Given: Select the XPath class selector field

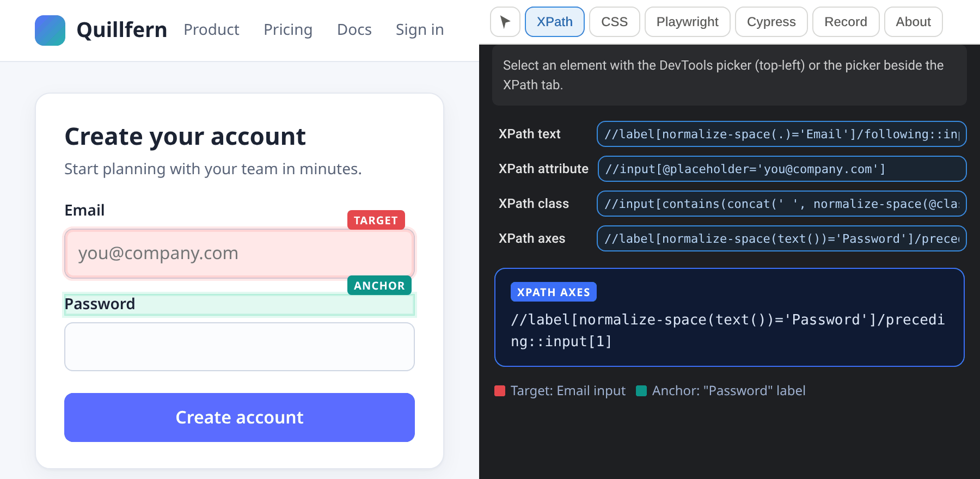Looking at the screenshot, I should 781,204.
